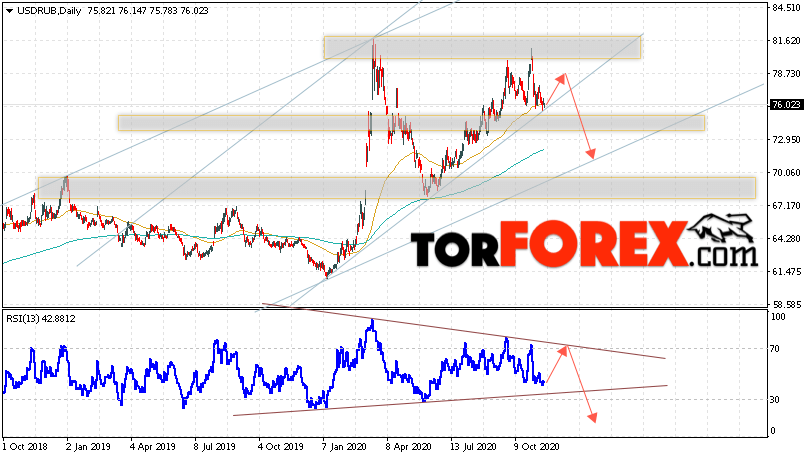Image resolution: width=808 pixels, height=458 pixels.
Task: Select the 70.060 price axis label
Action: 786,173
